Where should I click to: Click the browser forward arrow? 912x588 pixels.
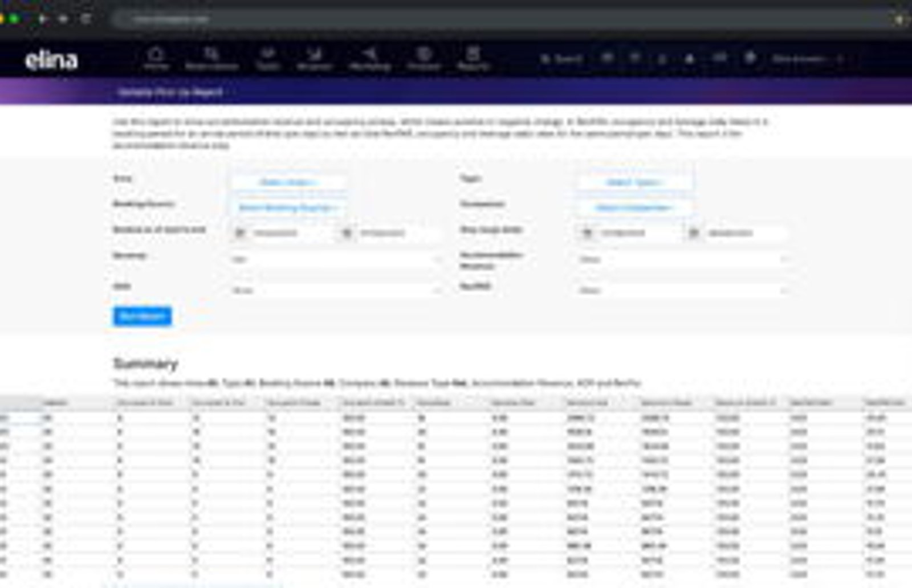(63, 19)
